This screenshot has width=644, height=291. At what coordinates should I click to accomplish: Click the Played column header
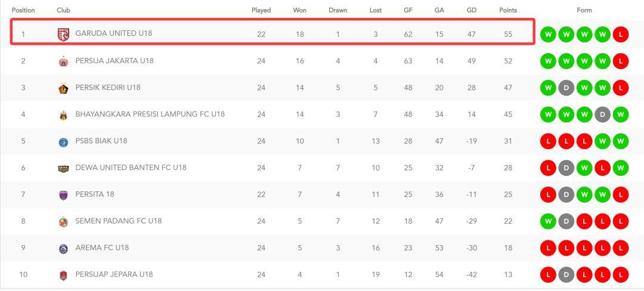click(261, 10)
